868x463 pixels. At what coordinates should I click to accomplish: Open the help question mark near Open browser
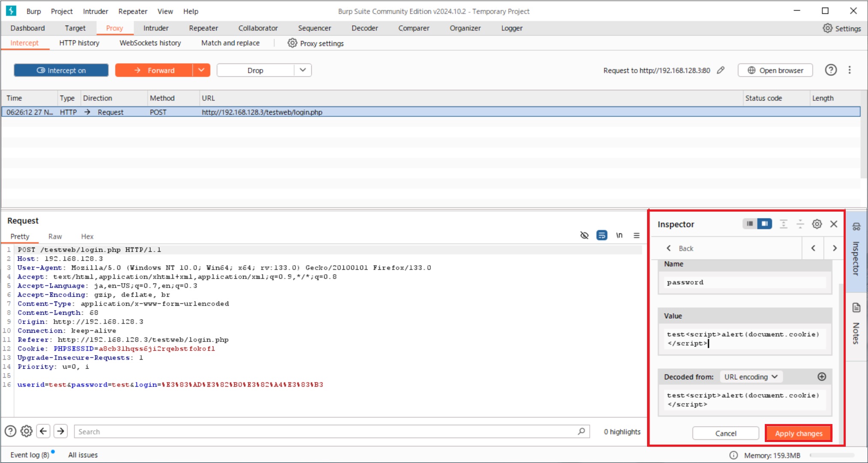831,70
